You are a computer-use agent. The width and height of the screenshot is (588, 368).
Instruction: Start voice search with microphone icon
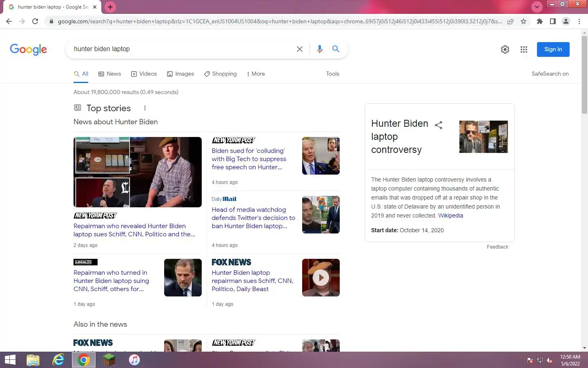pos(319,49)
